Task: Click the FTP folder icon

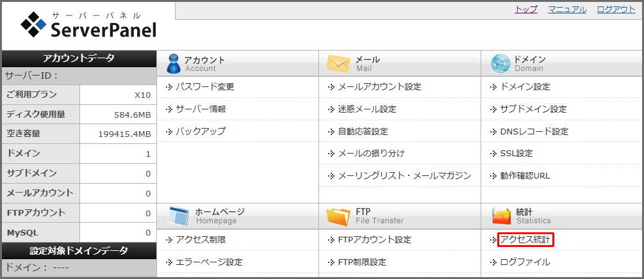Action: (x=338, y=216)
